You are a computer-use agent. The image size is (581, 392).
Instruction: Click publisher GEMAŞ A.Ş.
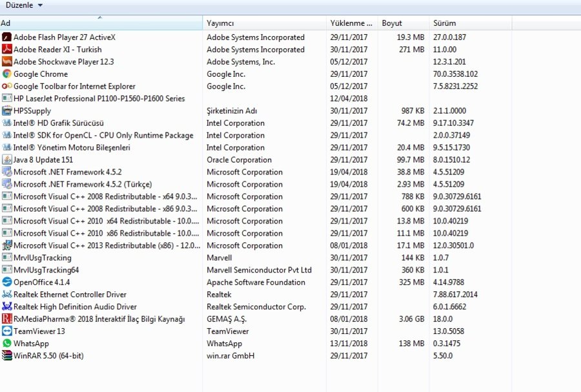(x=227, y=318)
